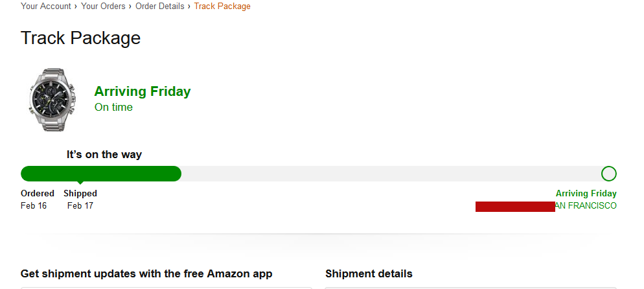This screenshot has height=289, width=644.
Task: Go to Your Account breadcrumb link
Action: coord(46,6)
